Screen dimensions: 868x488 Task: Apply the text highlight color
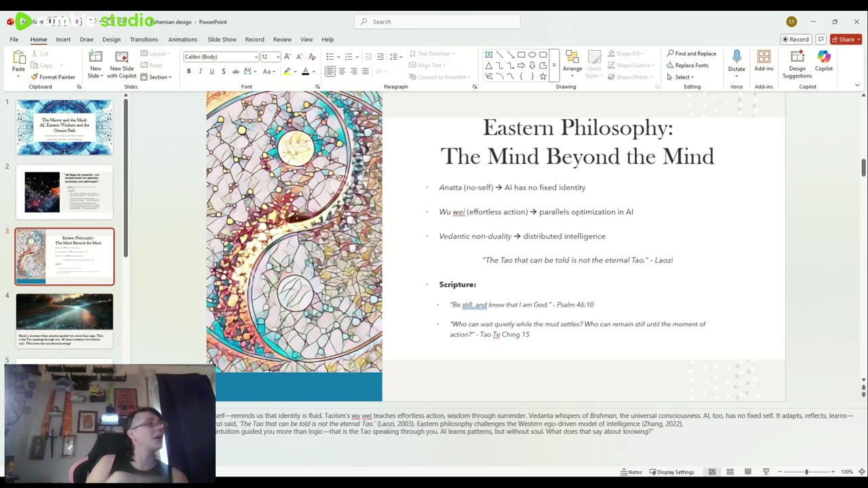[287, 71]
